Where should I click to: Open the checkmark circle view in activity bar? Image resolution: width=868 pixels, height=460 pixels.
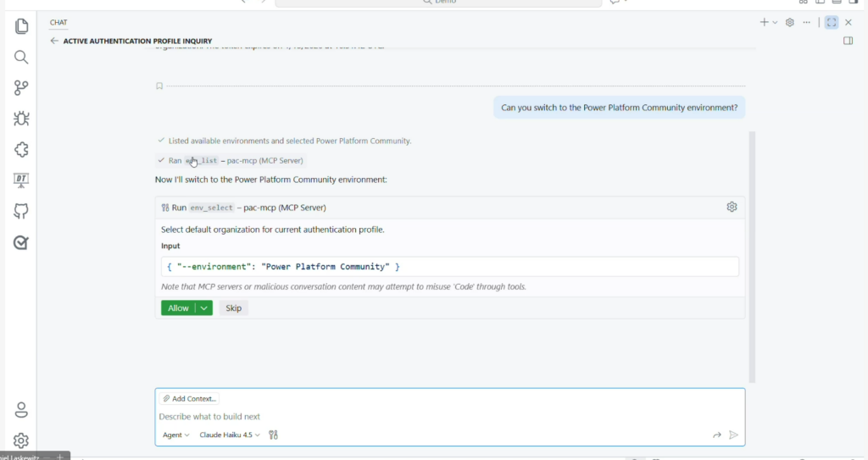coord(21,242)
